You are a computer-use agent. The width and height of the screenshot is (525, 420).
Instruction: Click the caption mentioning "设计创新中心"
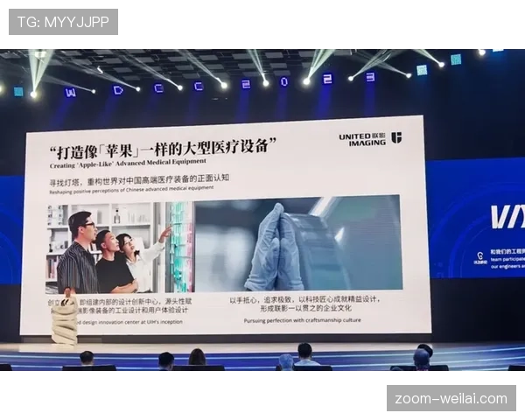click(120, 302)
